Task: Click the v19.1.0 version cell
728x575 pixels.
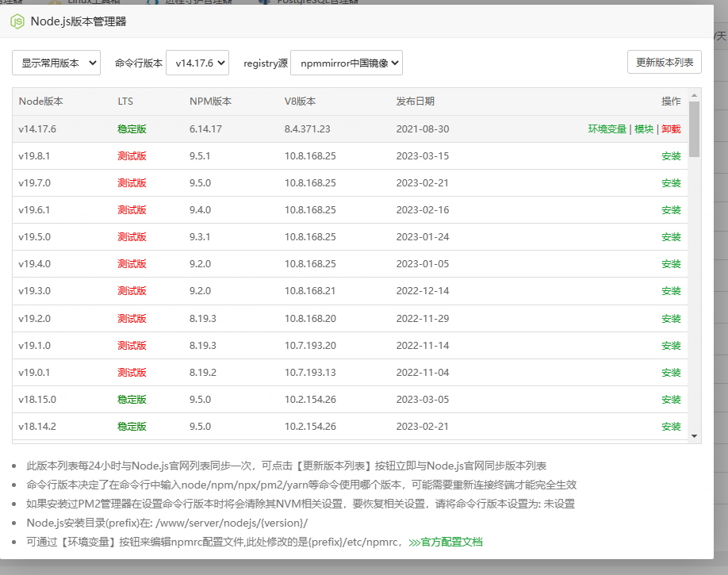Action: click(x=34, y=346)
